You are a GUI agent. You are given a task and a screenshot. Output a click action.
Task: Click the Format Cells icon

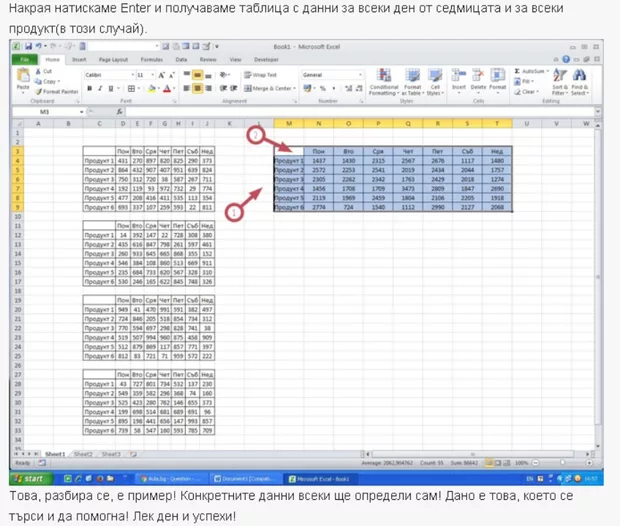[497, 75]
